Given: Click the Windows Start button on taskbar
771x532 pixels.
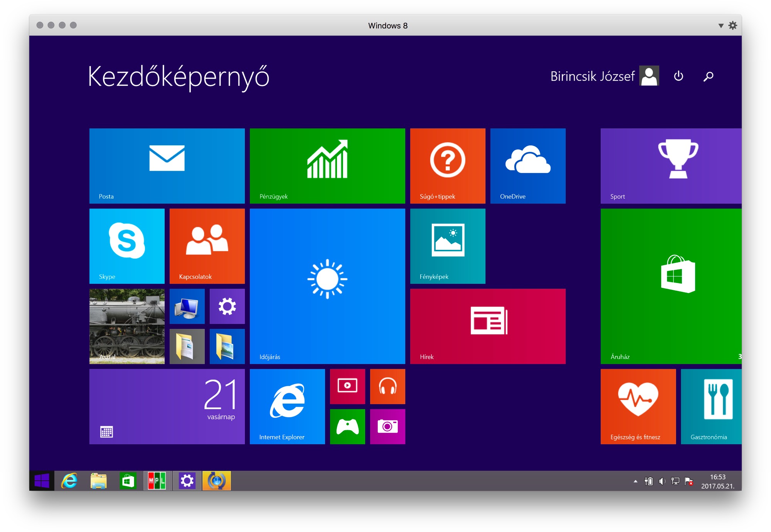Looking at the screenshot, I should tap(42, 481).
